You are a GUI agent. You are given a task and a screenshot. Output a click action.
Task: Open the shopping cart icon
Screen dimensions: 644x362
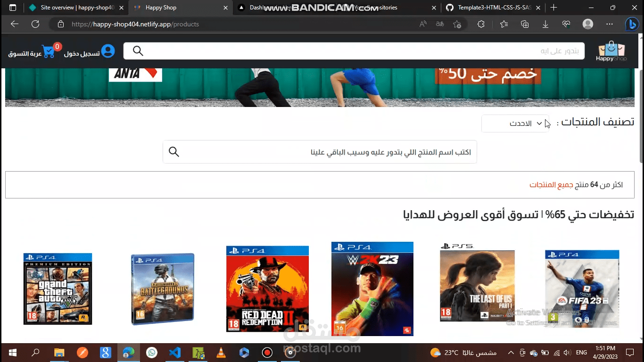(x=49, y=51)
